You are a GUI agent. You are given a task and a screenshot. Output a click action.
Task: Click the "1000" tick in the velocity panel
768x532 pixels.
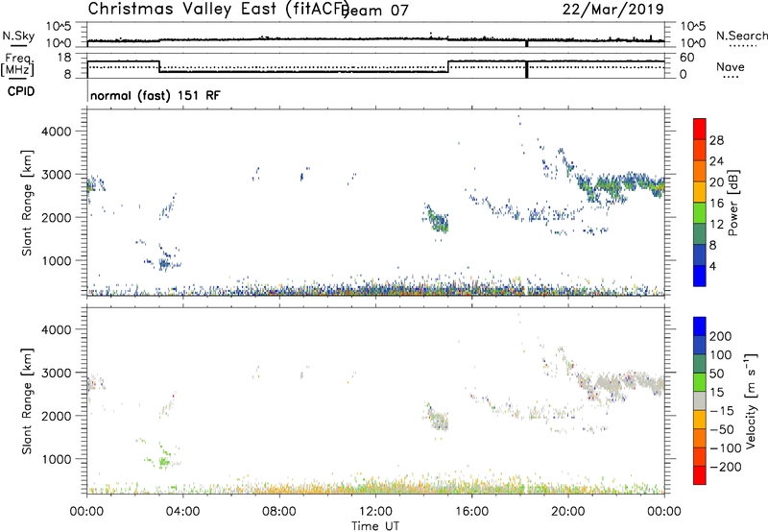(x=56, y=459)
